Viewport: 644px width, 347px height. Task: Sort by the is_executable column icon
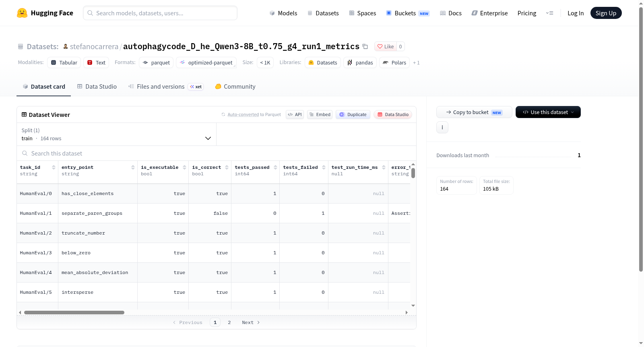point(184,167)
